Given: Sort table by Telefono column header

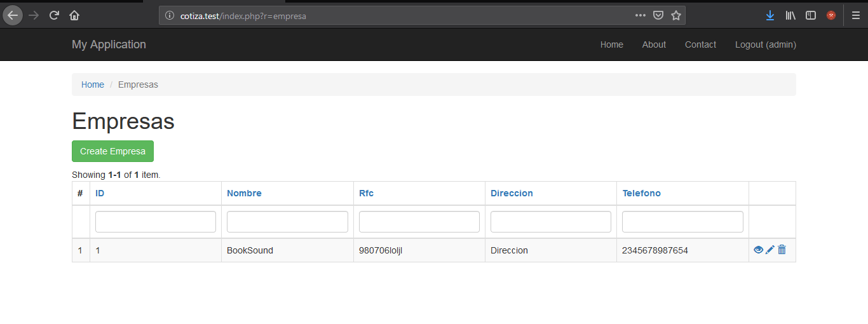Looking at the screenshot, I should pos(641,193).
